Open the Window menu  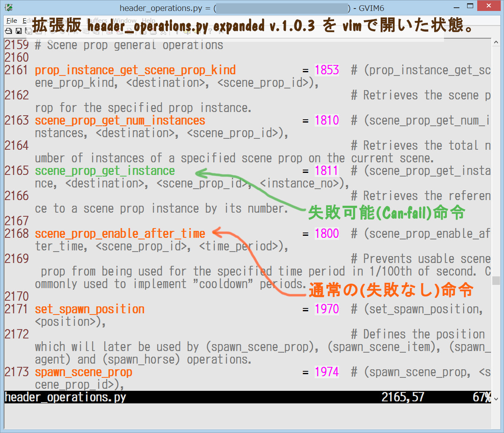point(124,21)
